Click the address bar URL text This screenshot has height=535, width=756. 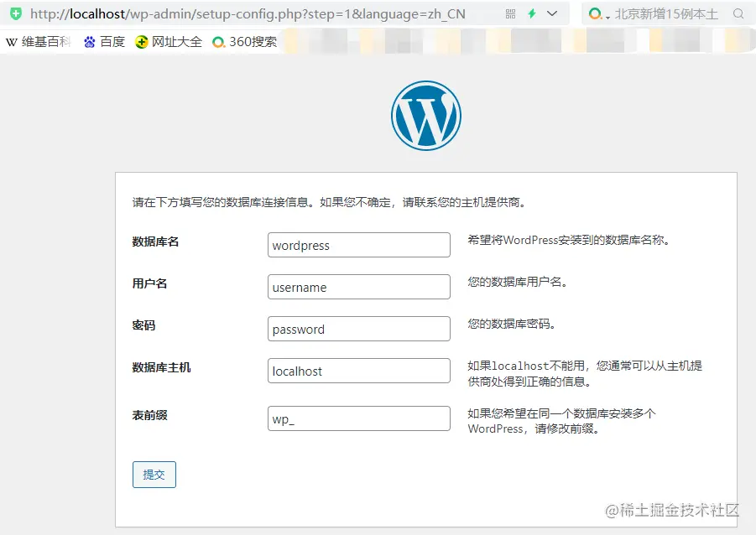(x=248, y=14)
